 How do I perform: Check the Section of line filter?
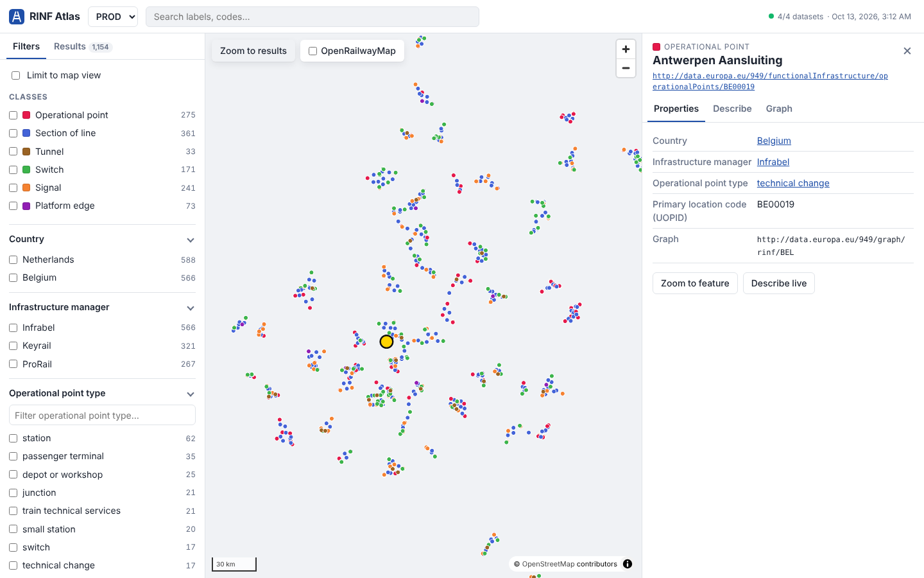13,133
